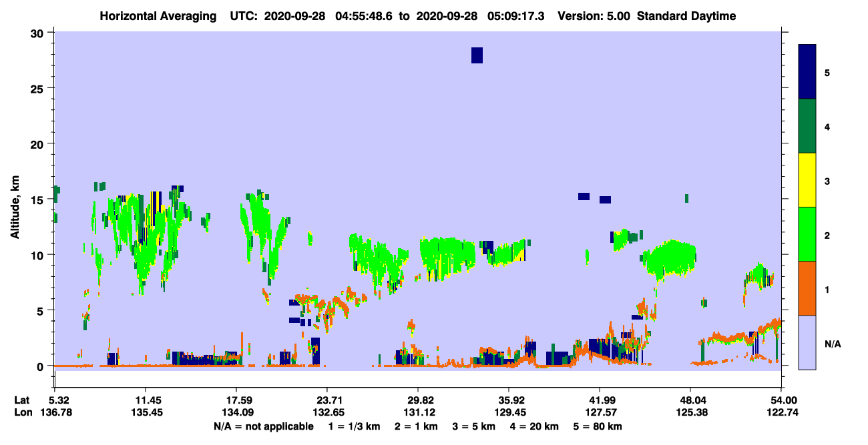The width and height of the screenshot is (868, 445).
Task: Click the green cloud feature above latitude 48.04
Action: click(670, 259)
